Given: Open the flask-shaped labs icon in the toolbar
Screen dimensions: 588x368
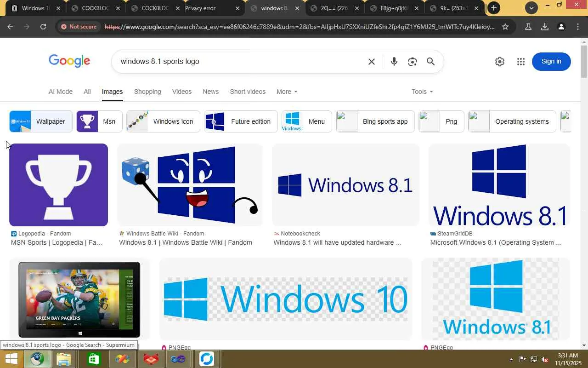Looking at the screenshot, I should coord(528,27).
